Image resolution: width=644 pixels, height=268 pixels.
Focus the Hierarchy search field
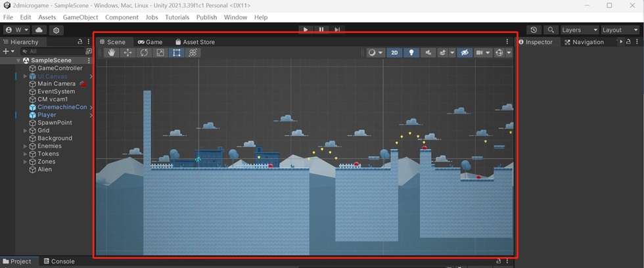tap(53, 51)
